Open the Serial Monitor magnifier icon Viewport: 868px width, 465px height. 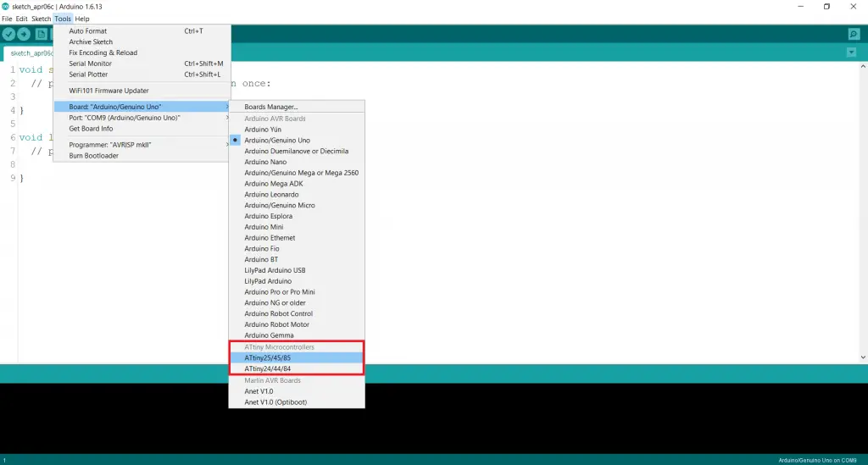click(x=854, y=34)
